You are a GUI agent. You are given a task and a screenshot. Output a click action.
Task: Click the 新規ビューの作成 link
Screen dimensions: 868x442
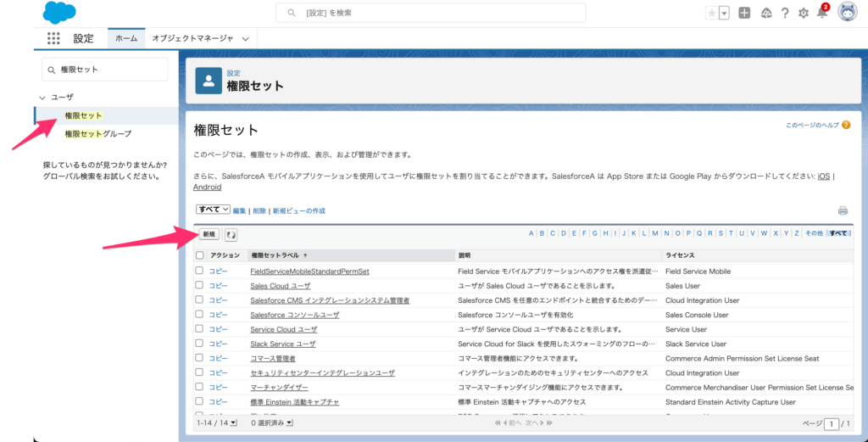pos(299,210)
